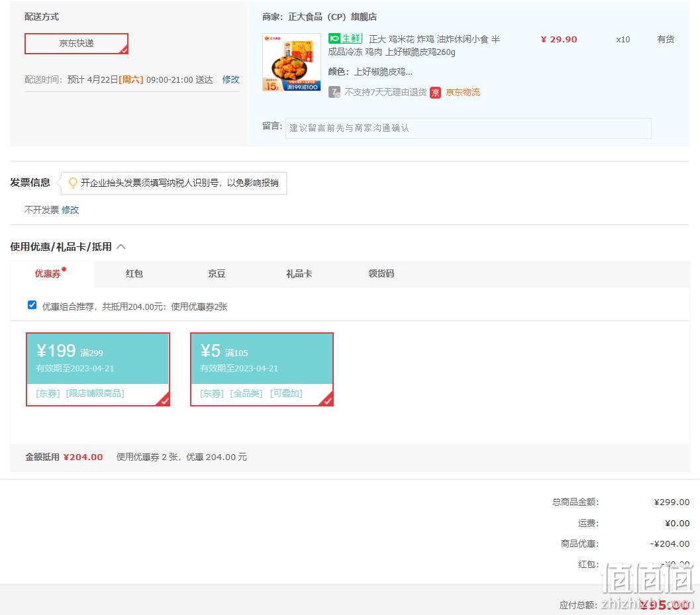Viewport: 700px width, 615px height.
Task: Click 修改 next to 不开发票
Action: click(x=70, y=210)
